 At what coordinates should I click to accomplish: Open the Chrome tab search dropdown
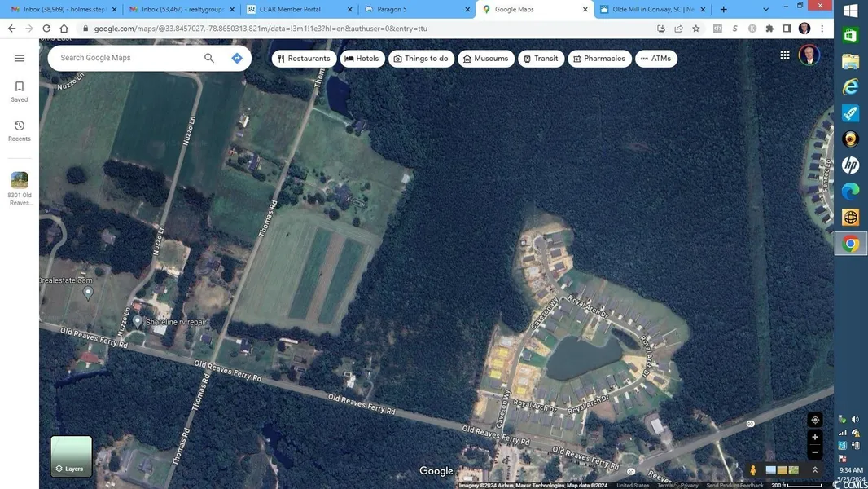pyautogui.click(x=765, y=9)
